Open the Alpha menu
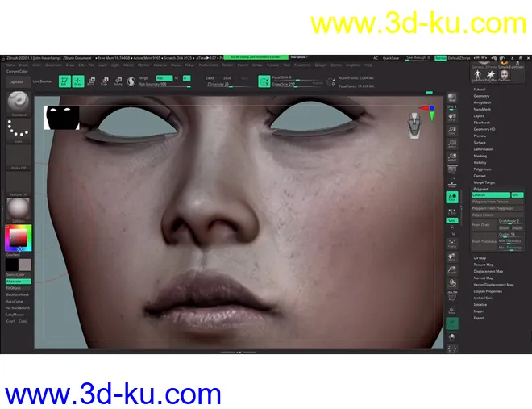 click(x=10, y=65)
